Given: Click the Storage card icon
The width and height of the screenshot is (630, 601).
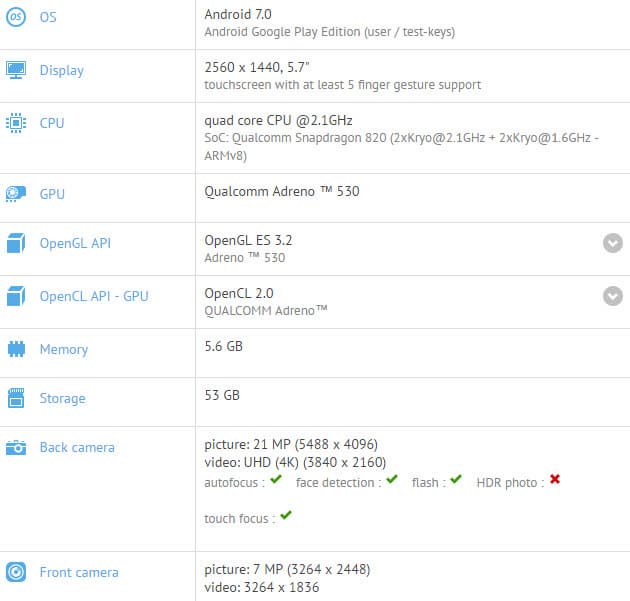Looking at the screenshot, I should click(x=16, y=398).
